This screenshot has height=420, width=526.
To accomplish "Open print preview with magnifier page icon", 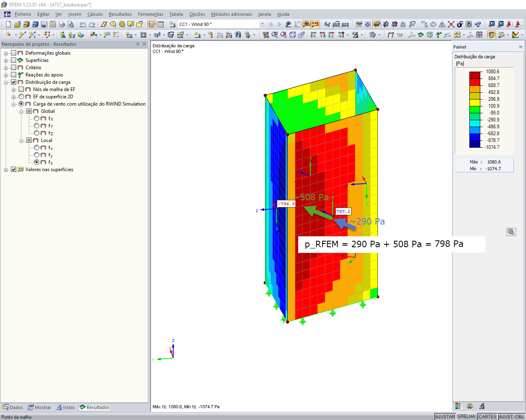I will point(70,24).
